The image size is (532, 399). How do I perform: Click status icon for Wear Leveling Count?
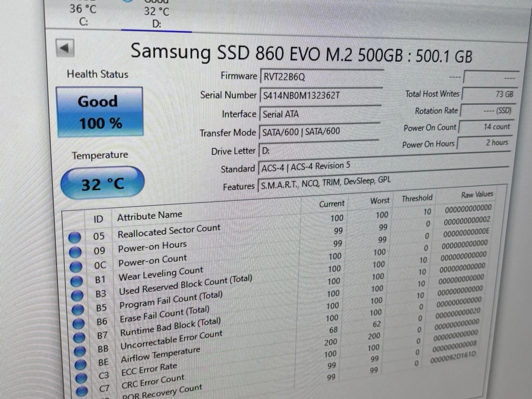pyautogui.click(x=77, y=281)
